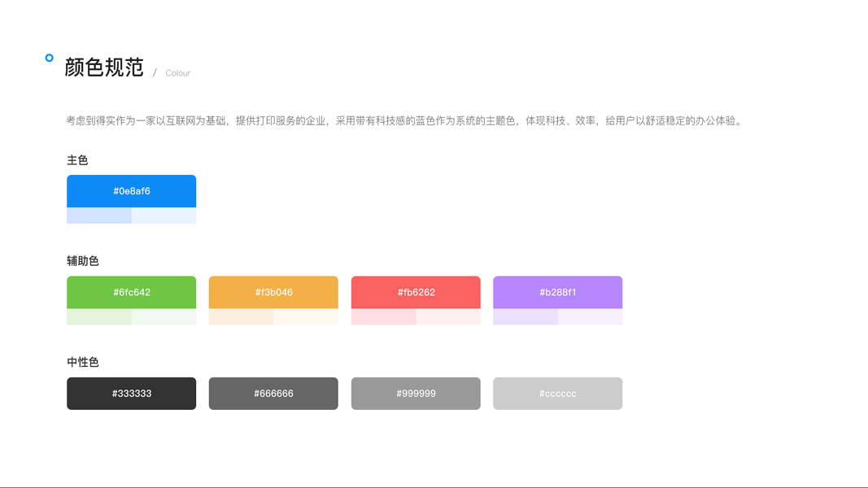868x488 pixels.
Task: Click the blue ring bullet beside the title
Action: pyautogui.click(x=50, y=58)
